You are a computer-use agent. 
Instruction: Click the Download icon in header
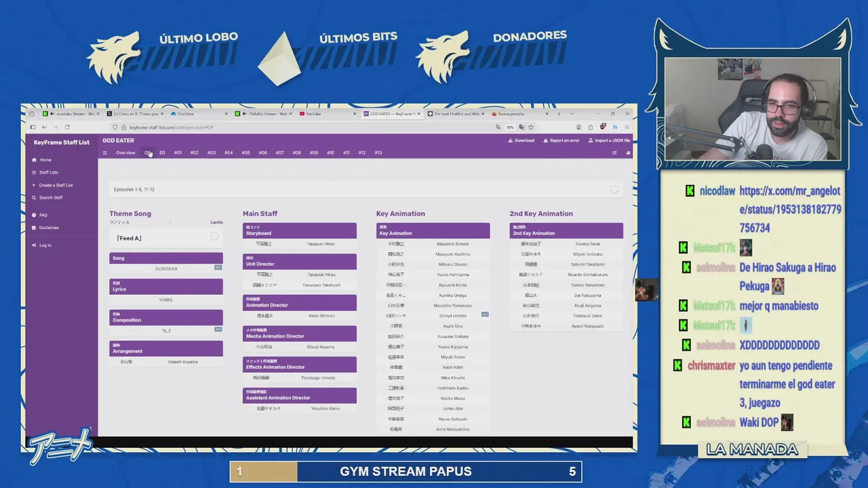[510, 140]
